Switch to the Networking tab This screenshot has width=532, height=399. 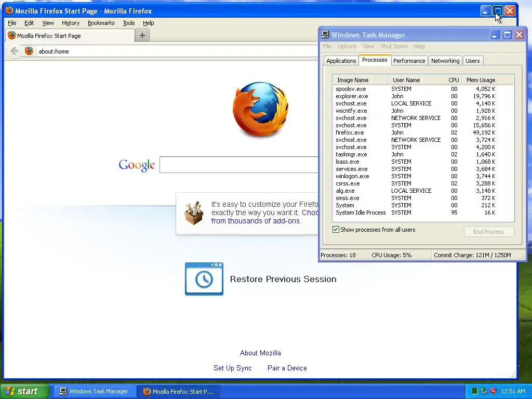tap(445, 61)
